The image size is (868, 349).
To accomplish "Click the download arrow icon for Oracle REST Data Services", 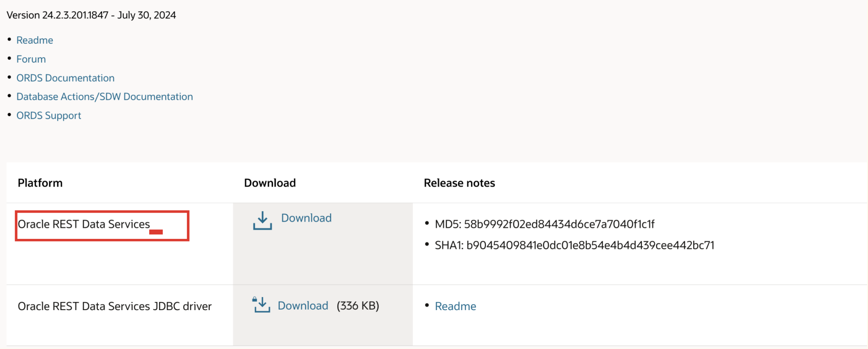I will click(262, 221).
